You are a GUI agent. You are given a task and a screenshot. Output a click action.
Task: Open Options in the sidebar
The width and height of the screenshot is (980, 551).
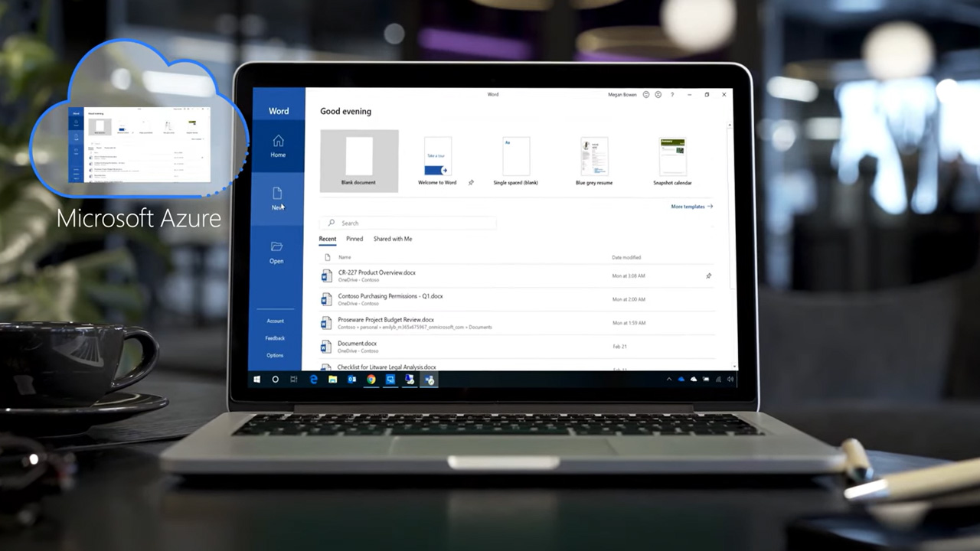coord(275,355)
